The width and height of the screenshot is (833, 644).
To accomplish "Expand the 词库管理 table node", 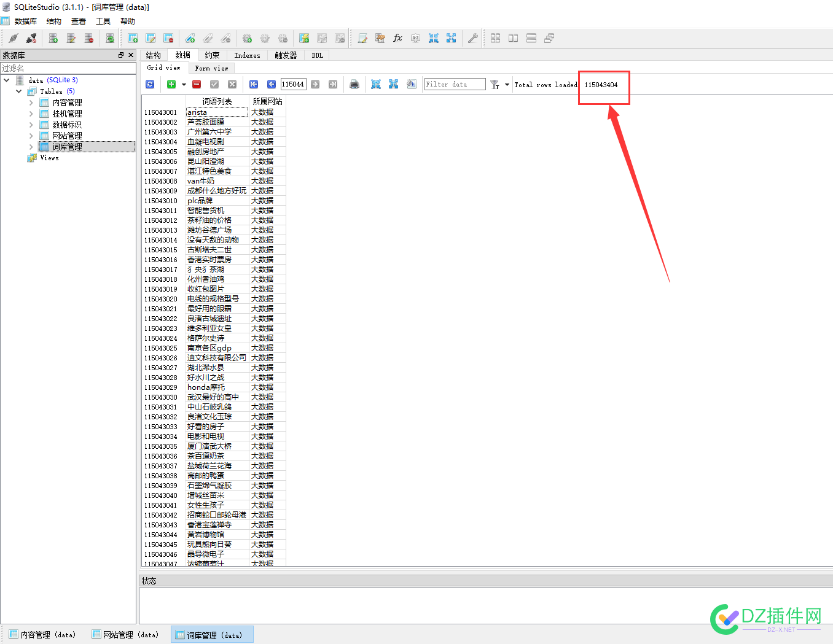I will point(31,147).
